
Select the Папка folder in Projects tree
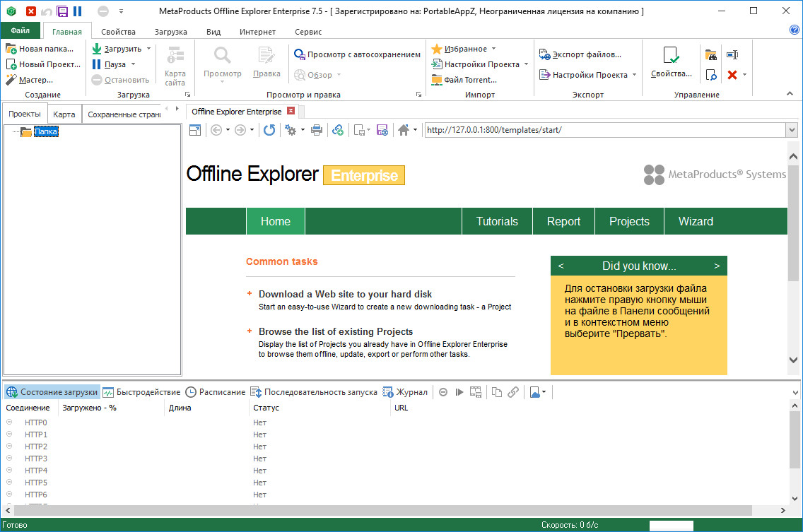46,131
